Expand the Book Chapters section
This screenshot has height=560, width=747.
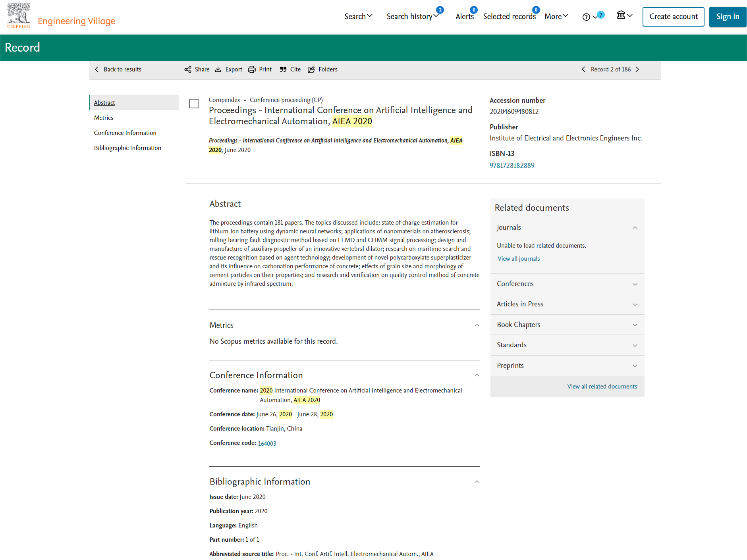(x=635, y=325)
